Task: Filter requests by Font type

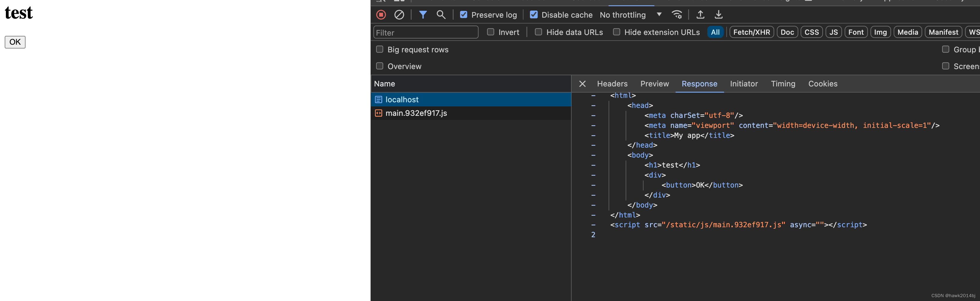Action: tap(856, 32)
